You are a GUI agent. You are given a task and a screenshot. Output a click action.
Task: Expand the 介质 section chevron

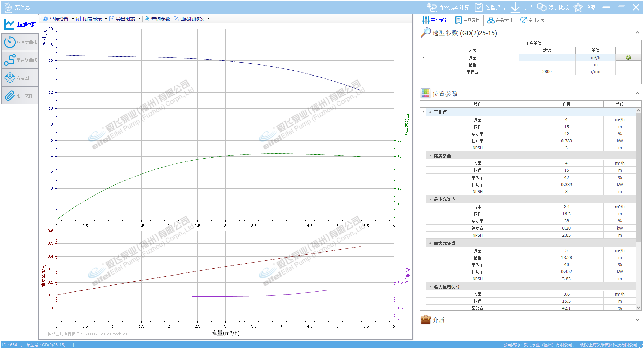point(637,320)
